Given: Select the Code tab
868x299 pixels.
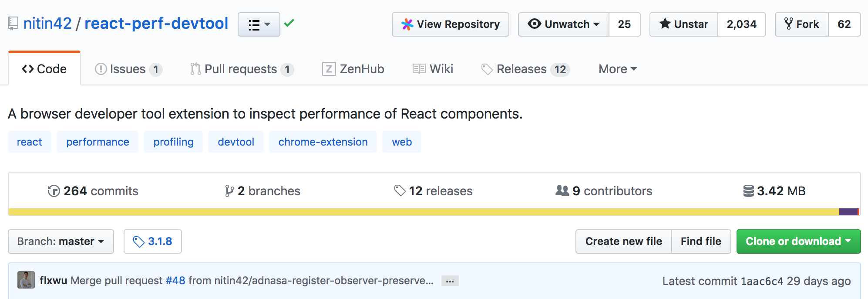Looking at the screenshot, I should click(x=44, y=69).
